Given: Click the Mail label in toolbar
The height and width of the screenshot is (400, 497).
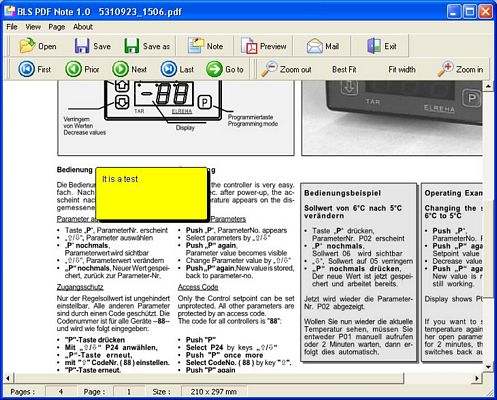Looking at the screenshot, I should 332,46.
